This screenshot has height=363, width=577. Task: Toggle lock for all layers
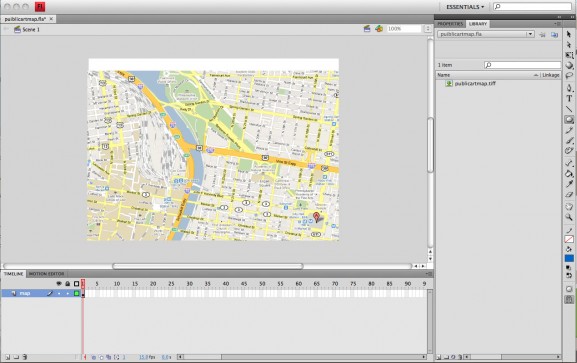(68, 283)
